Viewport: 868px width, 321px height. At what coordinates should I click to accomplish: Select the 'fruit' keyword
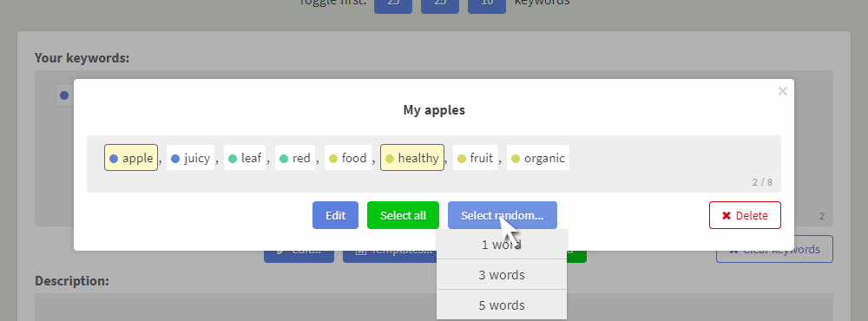tap(475, 158)
